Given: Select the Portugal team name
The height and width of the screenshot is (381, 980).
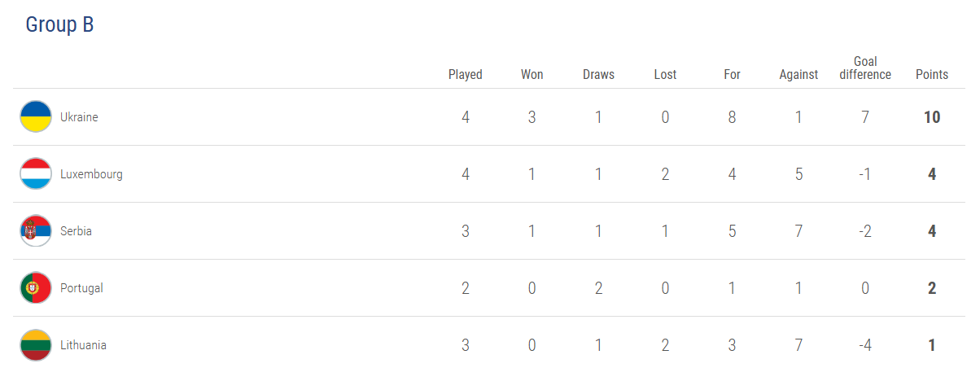Looking at the screenshot, I should pos(81,288).
